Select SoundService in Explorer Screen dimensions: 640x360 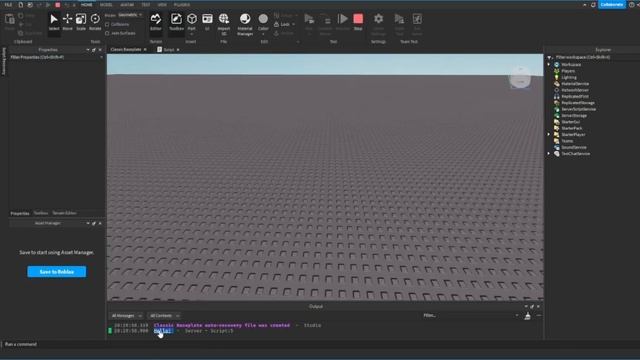573,147
